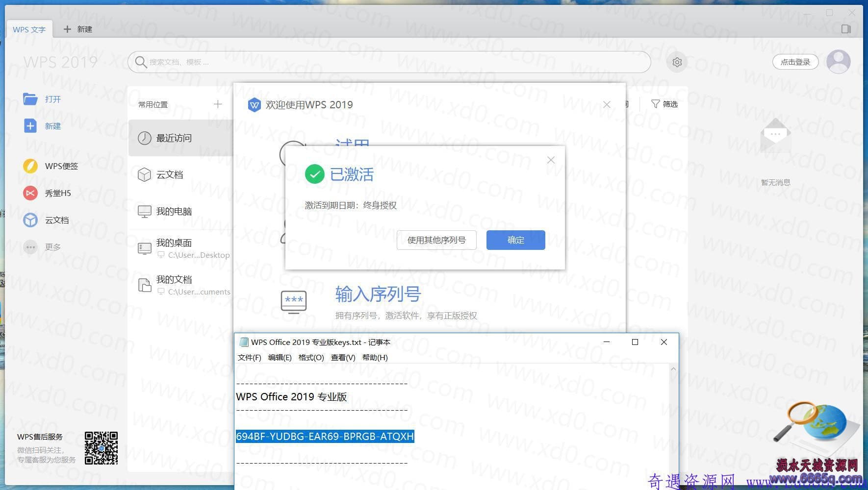Open WPS便签 from the sidebar
Screen dimensions: 868x490
click(50, 166)
